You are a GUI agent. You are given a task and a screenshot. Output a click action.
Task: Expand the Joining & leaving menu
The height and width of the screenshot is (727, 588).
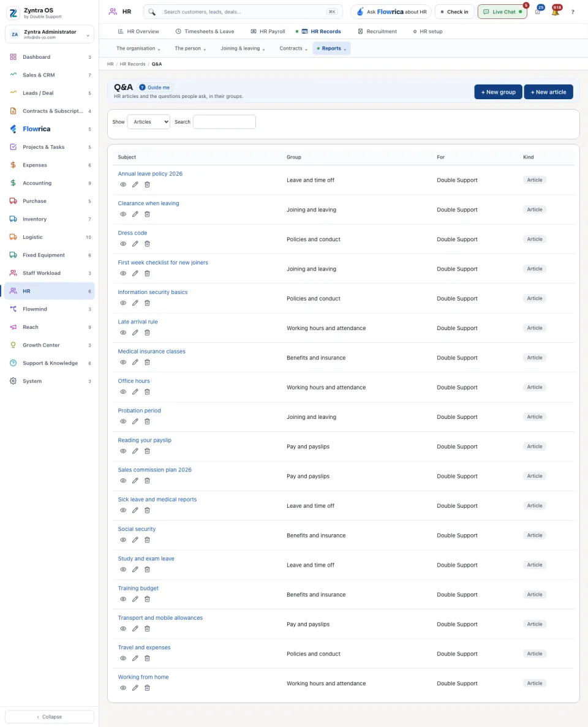(243, 48)
